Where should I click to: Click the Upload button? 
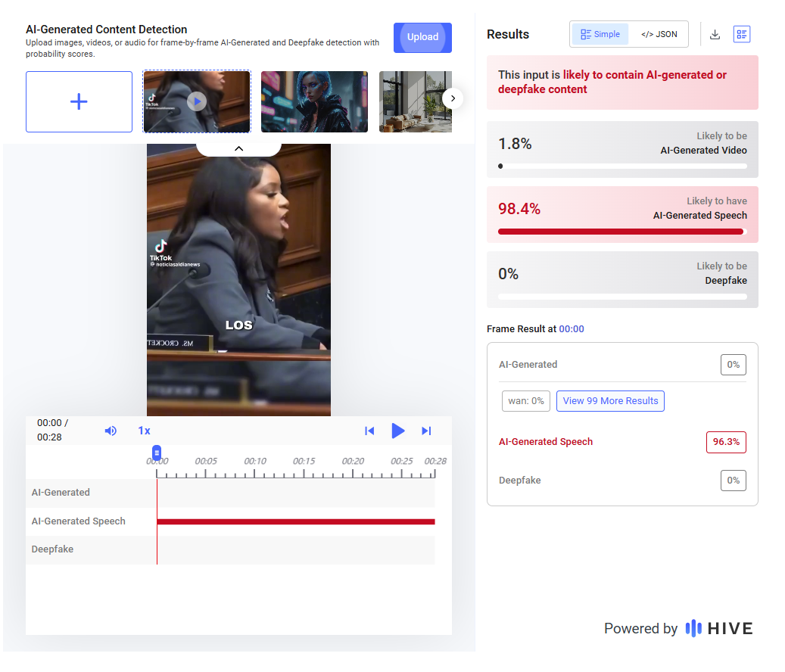(422, 37)
